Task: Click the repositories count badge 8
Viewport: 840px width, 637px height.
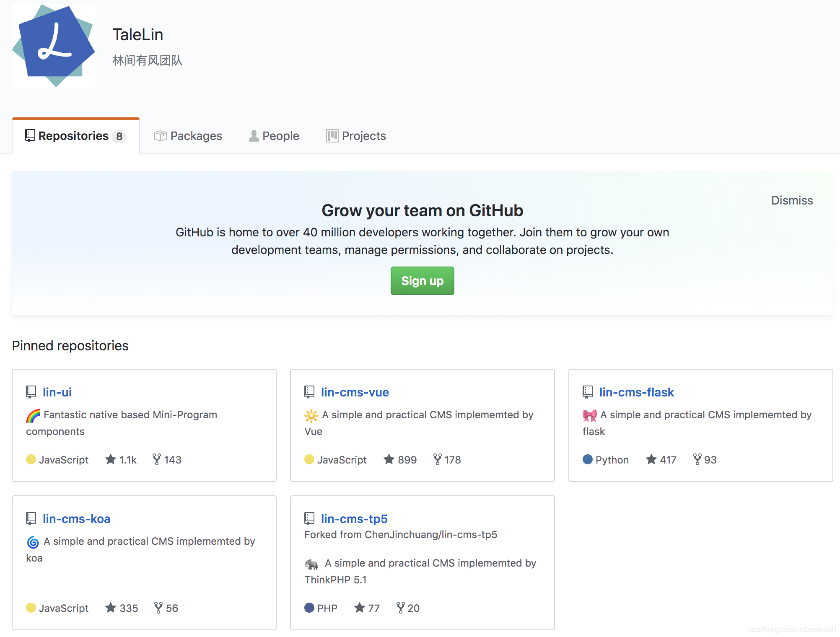Action: tap(119, 136)
